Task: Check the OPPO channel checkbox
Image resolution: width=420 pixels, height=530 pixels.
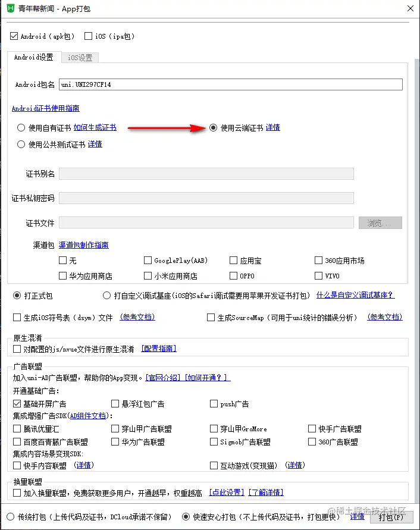Action: (233, 276)
